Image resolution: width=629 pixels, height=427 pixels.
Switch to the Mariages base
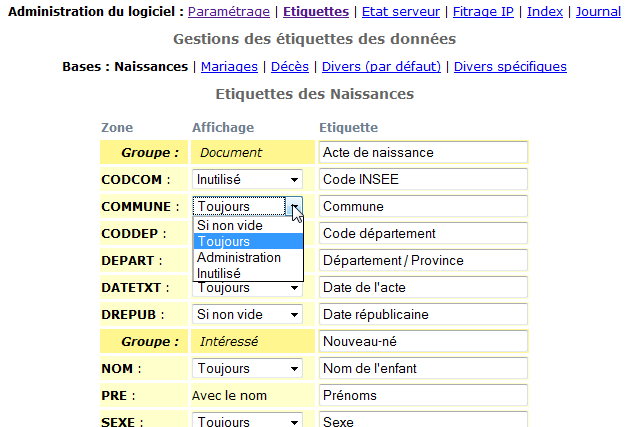click(x=229, y=67)
